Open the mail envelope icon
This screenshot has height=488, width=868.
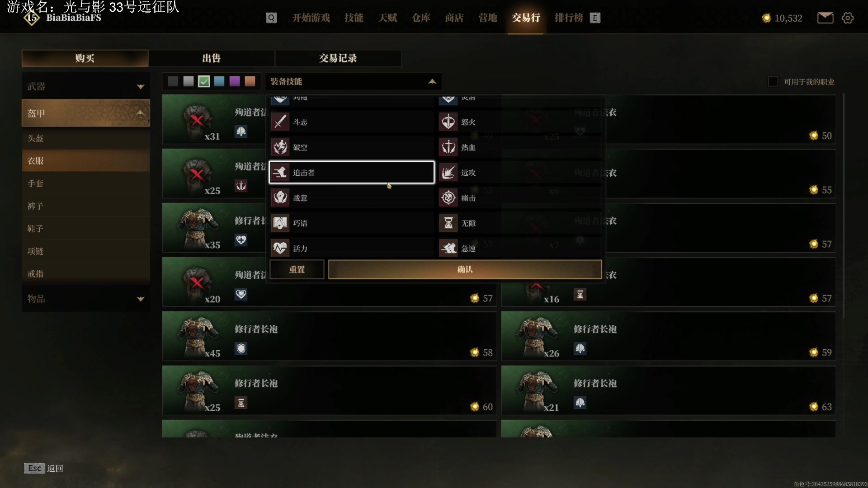click(x=825, y=18)
